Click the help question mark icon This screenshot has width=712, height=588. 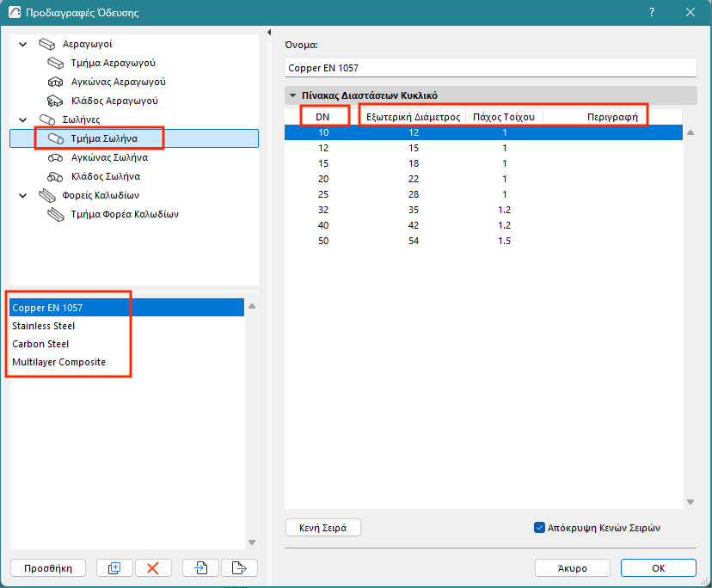coord(652,12)
